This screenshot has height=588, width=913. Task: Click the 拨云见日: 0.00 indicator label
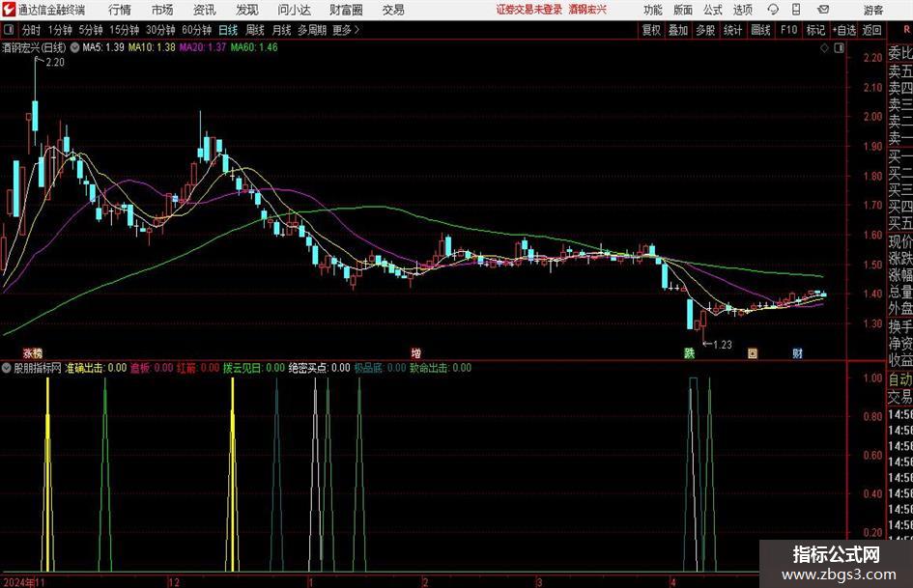[x=254, y=368]
